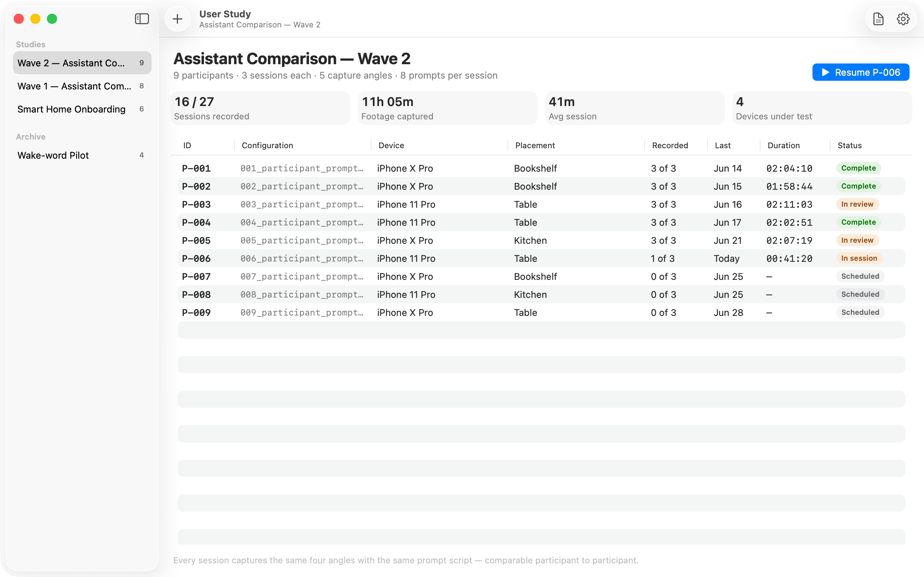Click the 008_participant_prompt configuration cell
This screenshot has height=577, width=924.
coord(302,295)
